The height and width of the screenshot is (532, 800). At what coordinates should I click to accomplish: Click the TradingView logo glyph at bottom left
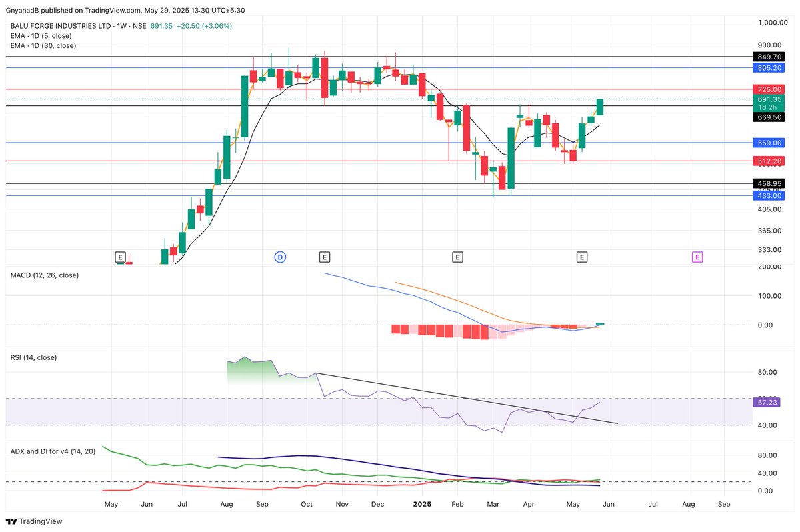point(11,521)
